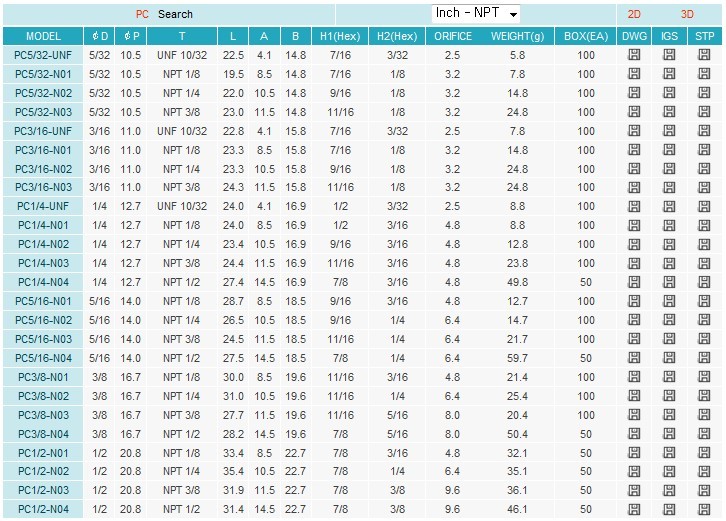Select the 2D tab header

[x=634, y=15]
